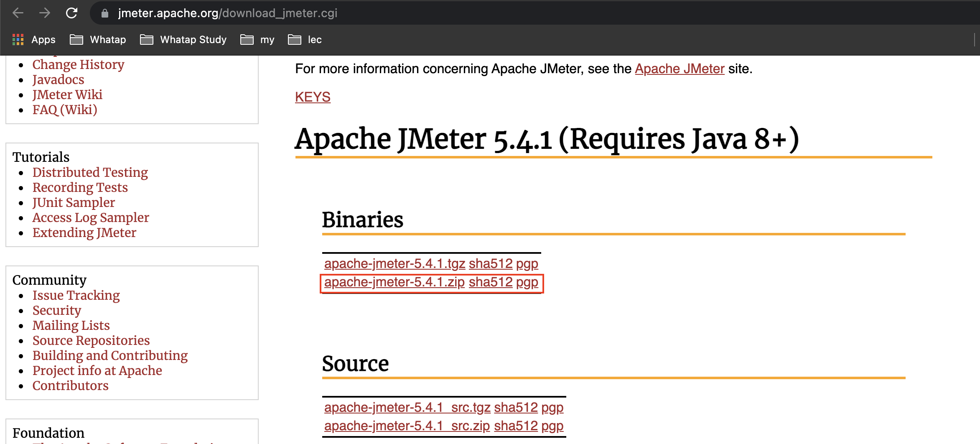Viewport: 980px width, 444px height.
Task: Open the lec bookmarks folder
Action: 305,40
